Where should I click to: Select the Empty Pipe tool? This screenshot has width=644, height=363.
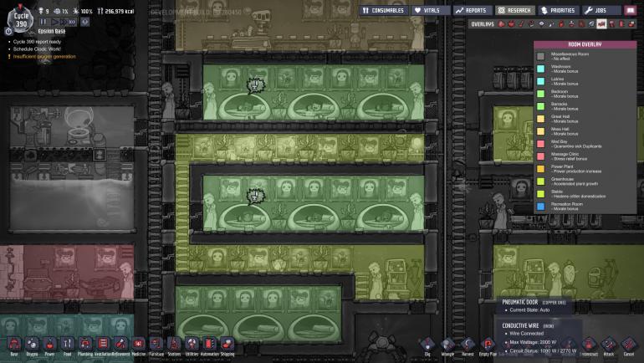coord(488,345)
